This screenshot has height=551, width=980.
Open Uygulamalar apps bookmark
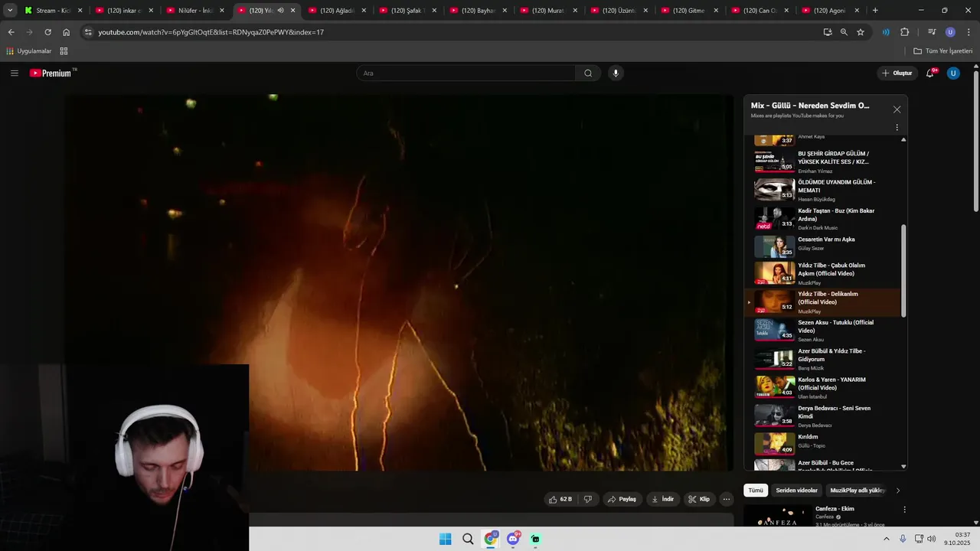(28, 51)
